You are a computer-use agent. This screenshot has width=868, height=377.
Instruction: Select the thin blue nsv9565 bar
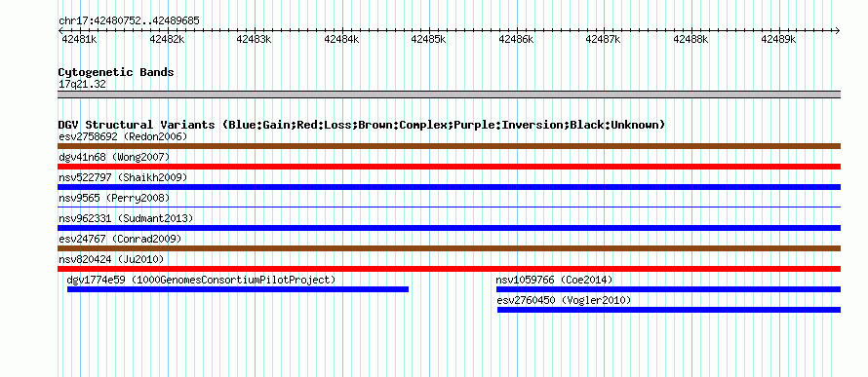449,207
